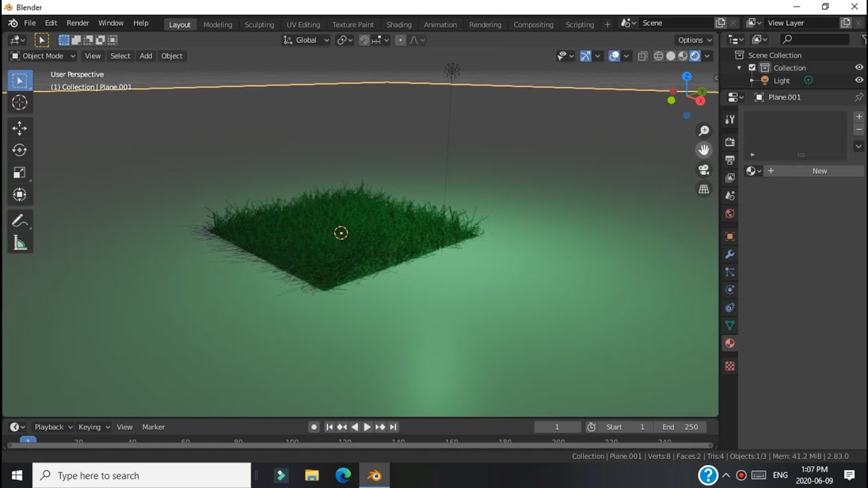Open Keying dropdown in timeline
This screenshot has height=488, width=868.
(94, 427)
